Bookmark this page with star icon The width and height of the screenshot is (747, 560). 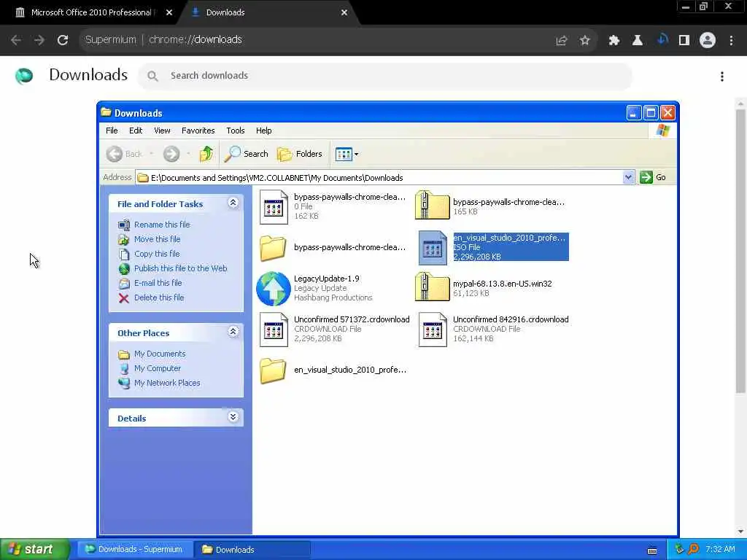pyautogui.click(x=584, y=41)
